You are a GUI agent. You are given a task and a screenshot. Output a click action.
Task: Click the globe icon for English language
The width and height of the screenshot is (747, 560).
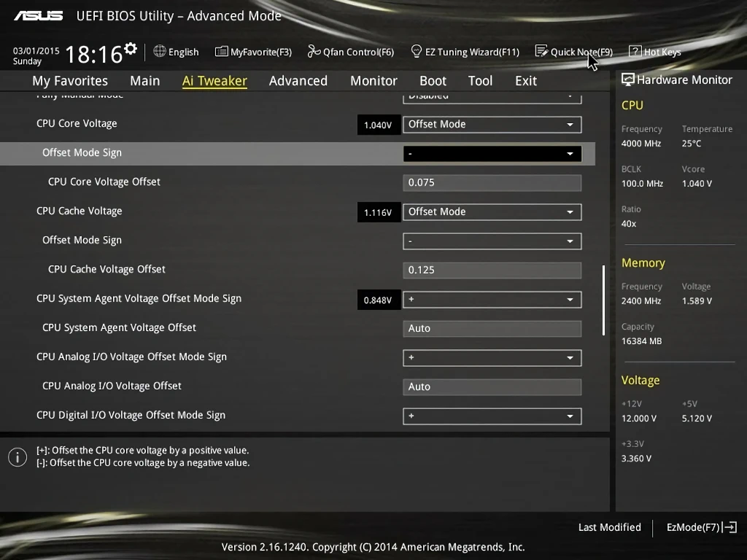(x=160, y=52)
